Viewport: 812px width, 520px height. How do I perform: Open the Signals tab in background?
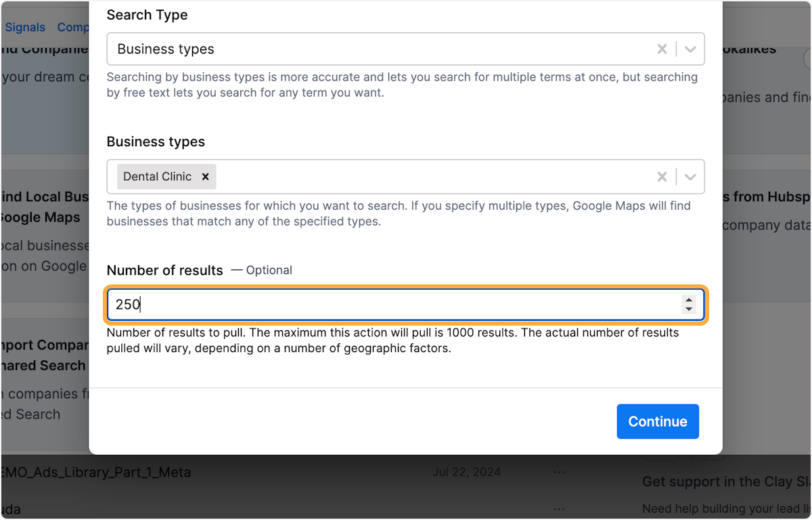point(25,27)
